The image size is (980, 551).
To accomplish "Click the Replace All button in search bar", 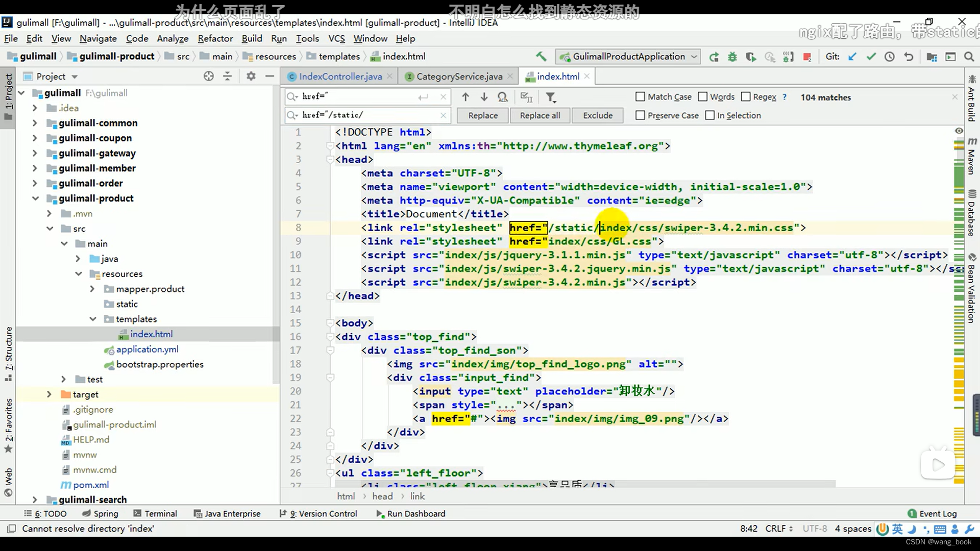I will click(539, 115).
